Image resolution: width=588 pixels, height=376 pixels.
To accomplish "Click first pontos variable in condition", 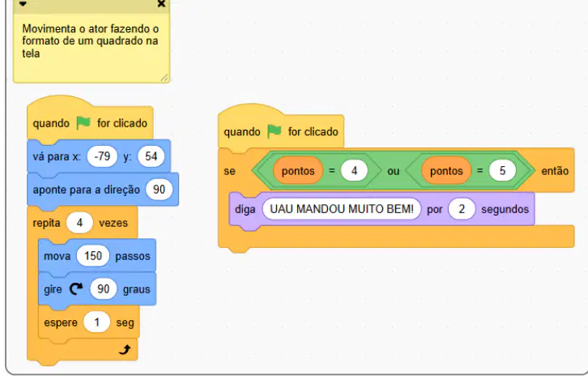I will click(298, 171).
